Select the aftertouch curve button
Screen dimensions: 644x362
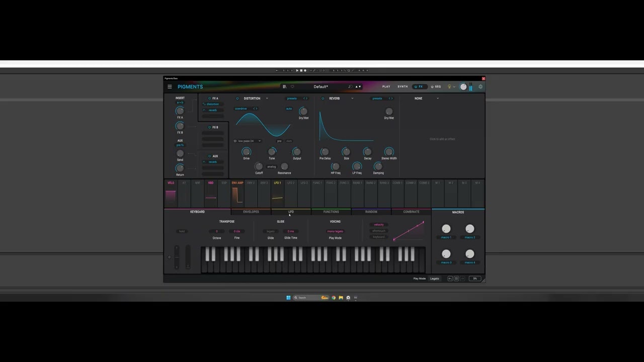coord(379,231)
